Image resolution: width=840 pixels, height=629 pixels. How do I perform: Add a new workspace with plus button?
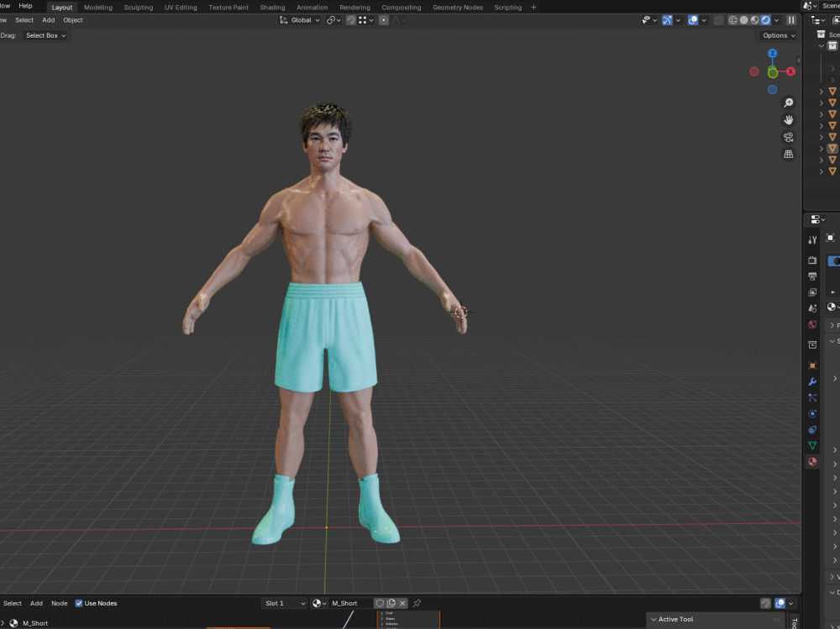533,8
